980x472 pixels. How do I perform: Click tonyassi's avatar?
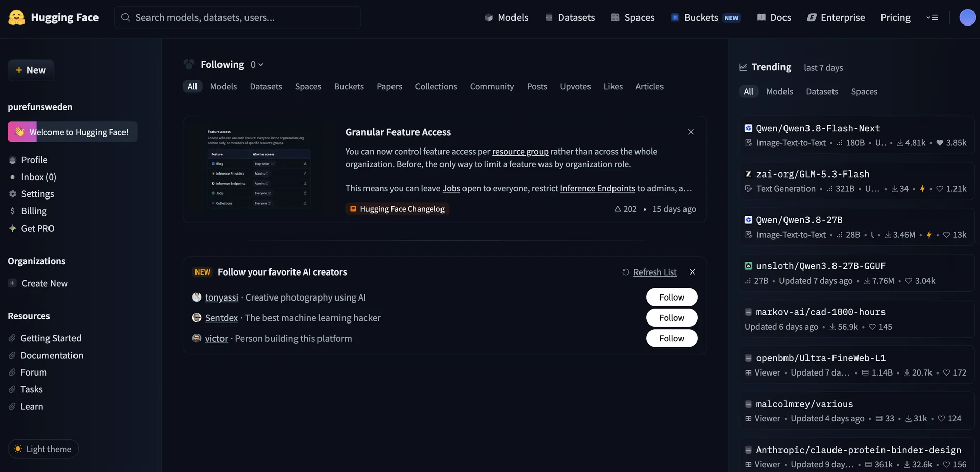197,297
